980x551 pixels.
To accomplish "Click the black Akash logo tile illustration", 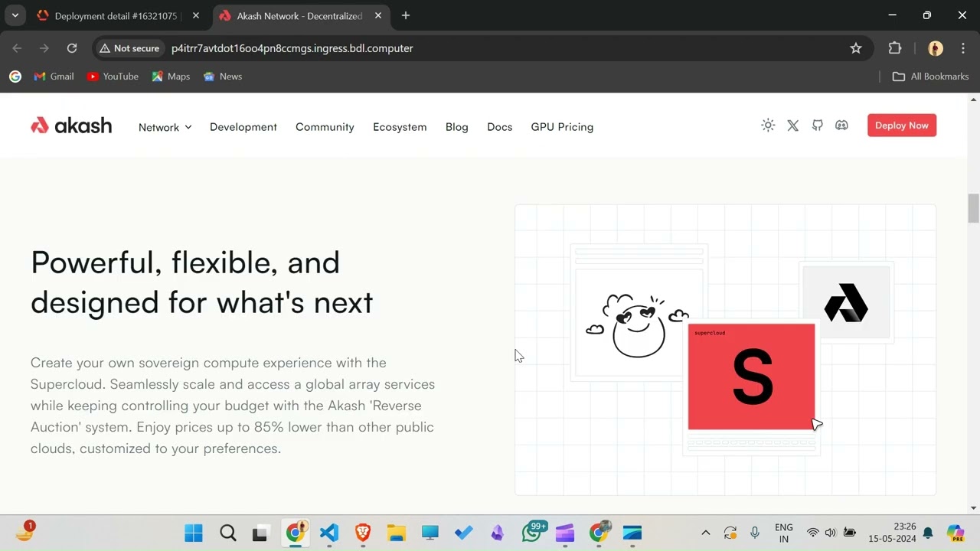I will (x=846, y=302).
